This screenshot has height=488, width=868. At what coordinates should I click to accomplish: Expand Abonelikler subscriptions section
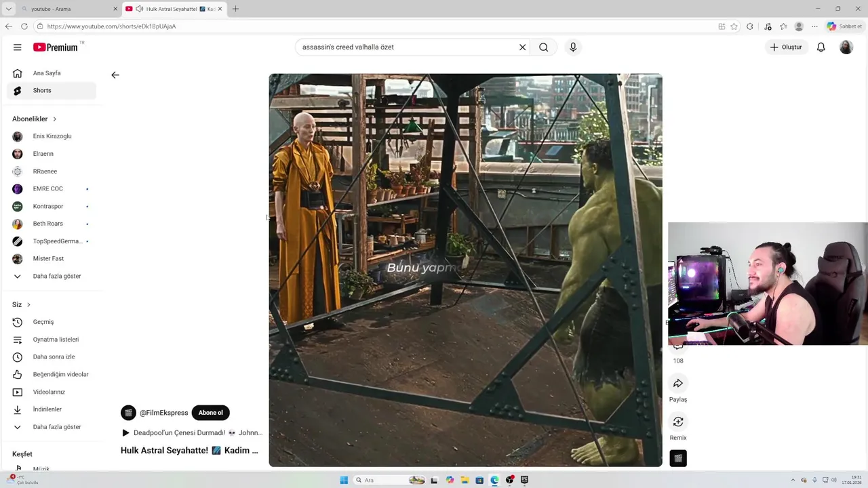pyautogui.click(x=35, y=119)
